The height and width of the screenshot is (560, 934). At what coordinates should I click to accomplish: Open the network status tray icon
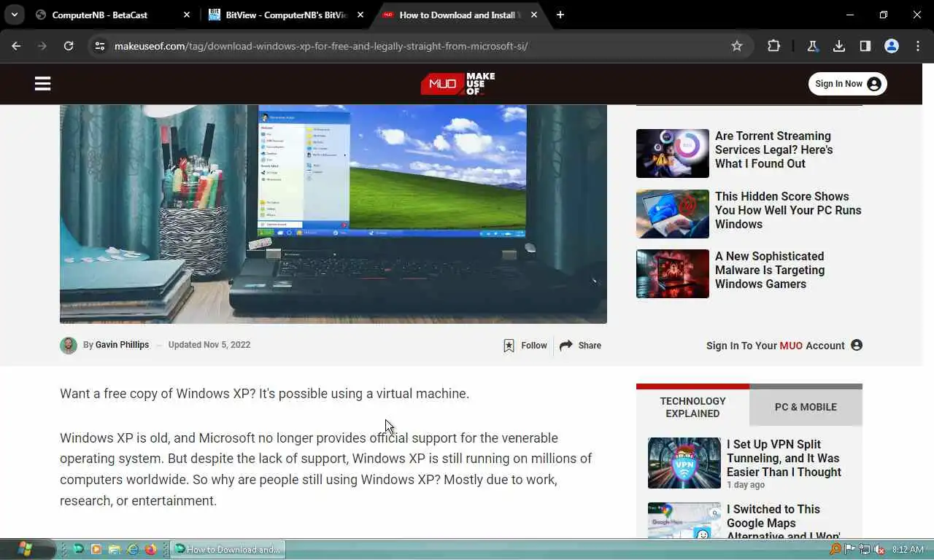865,549
